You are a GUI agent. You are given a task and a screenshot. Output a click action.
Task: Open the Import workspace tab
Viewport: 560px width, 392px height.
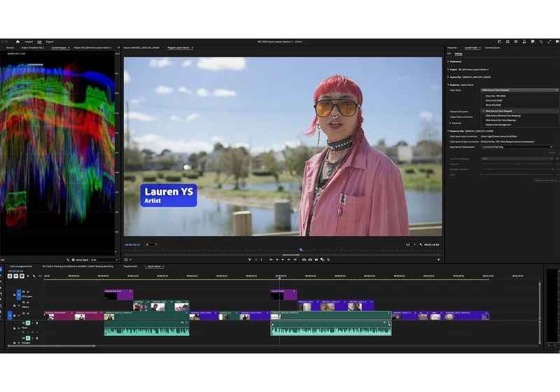(29, 42)
